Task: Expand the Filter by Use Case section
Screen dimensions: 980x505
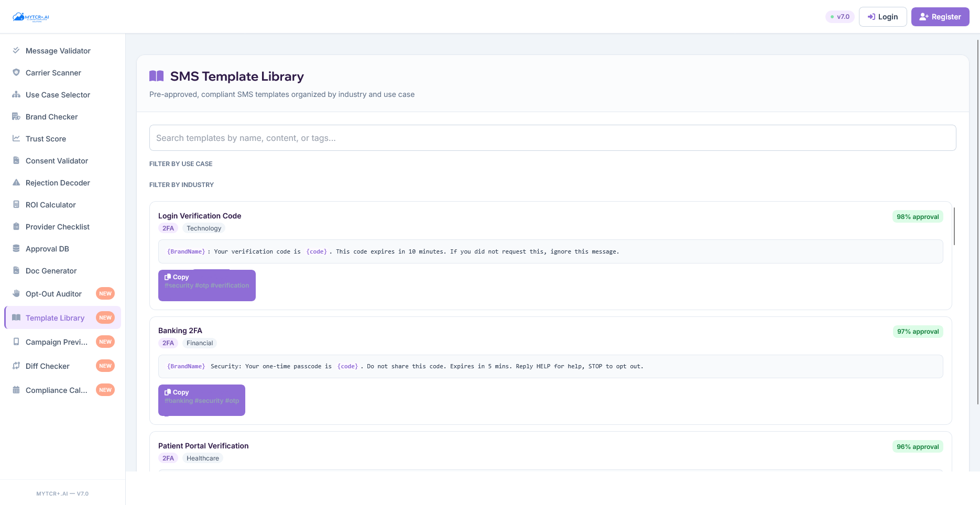Action: (181, 163)
